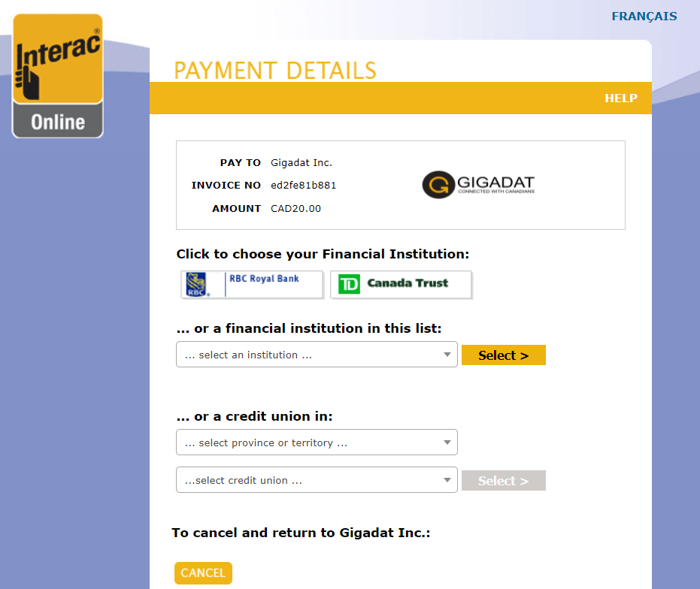The height and width of the screenshot is (589, 700).
Task: Click the 'To cancel and return to Gigadat Inc.' text
Action: pos(301,533)
